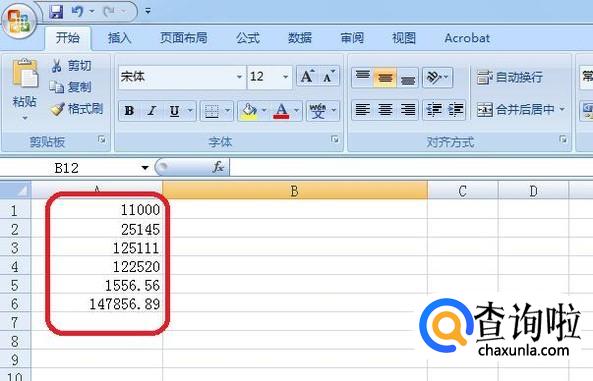This screenshot has height=381, width=593.
Task: Click the Format Painter brush icon
Action: click(x=57, y=109)
